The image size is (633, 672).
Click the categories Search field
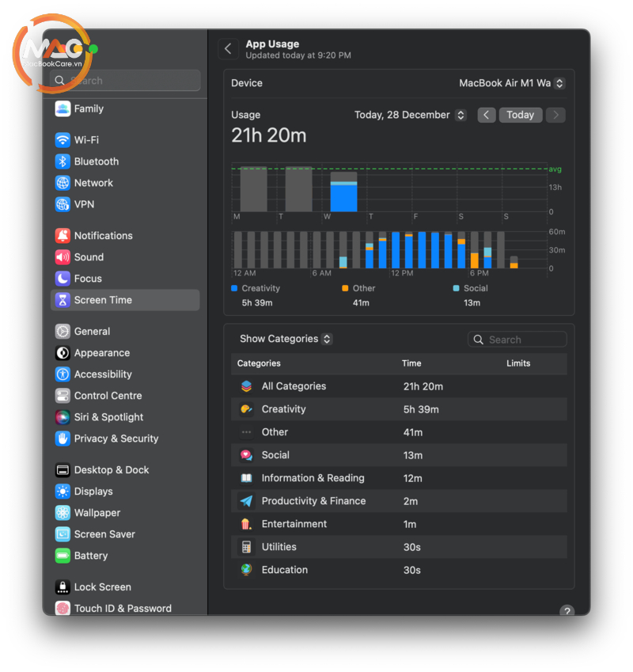(x=517, y=340)
